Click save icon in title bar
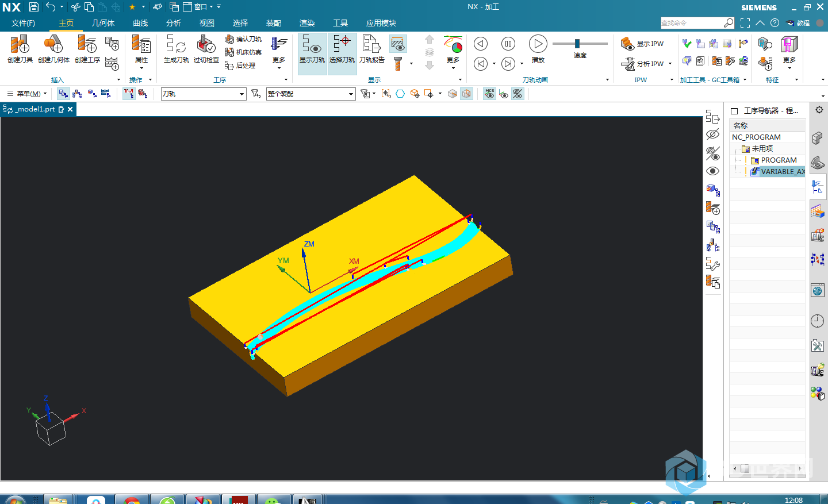The image size is (828, 504). click(34, 7)
